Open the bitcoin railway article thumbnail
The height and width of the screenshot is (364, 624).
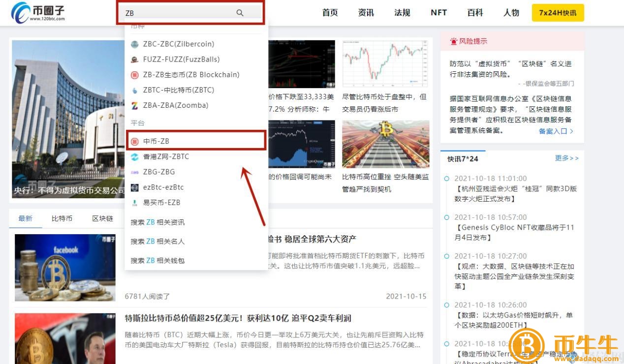click(x=386, y=144)
